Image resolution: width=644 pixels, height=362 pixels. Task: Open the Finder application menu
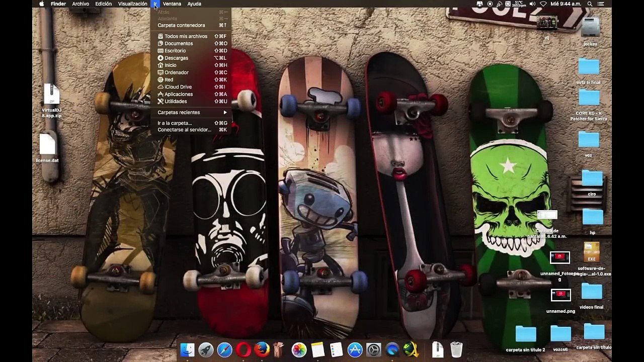tap(58, 4)
